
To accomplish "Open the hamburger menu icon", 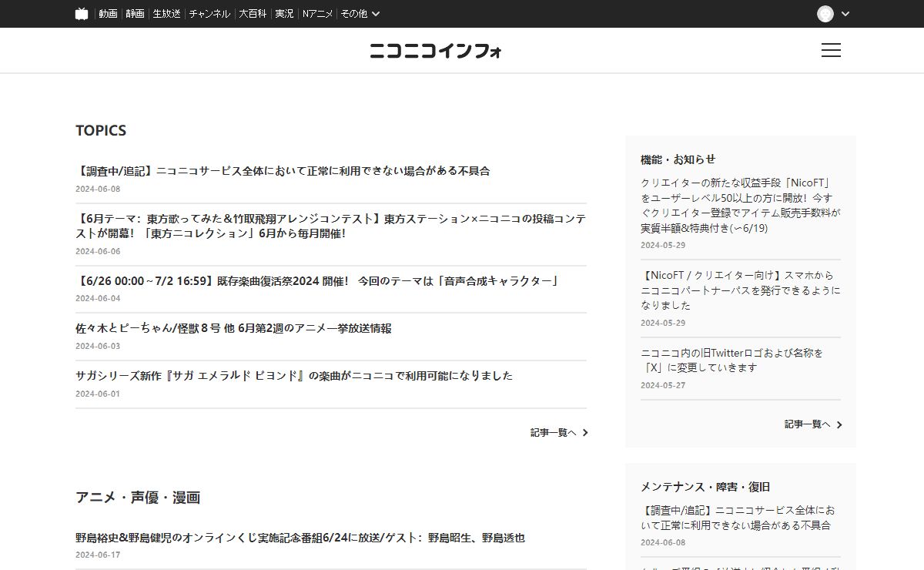I will [831, 50].
